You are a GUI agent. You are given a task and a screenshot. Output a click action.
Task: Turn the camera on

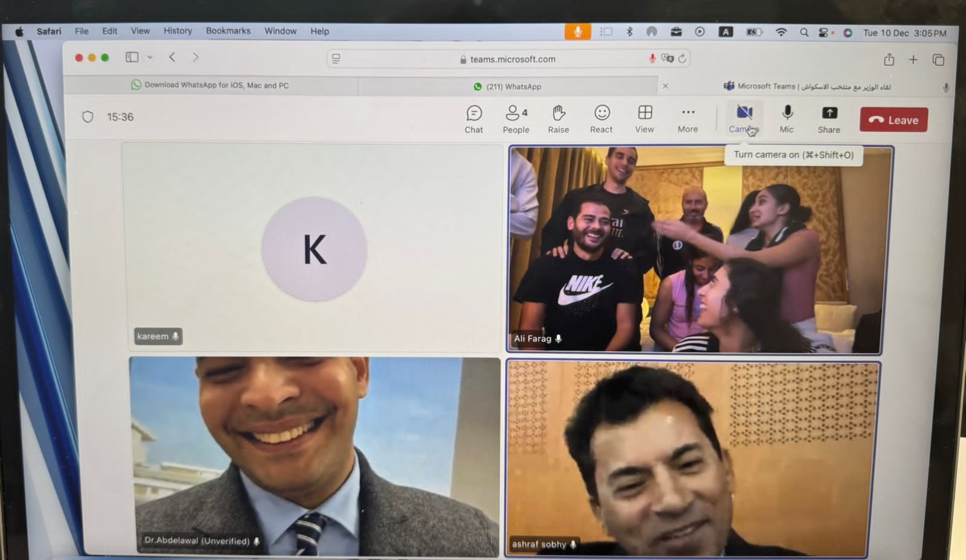click(x=744, y=119)
